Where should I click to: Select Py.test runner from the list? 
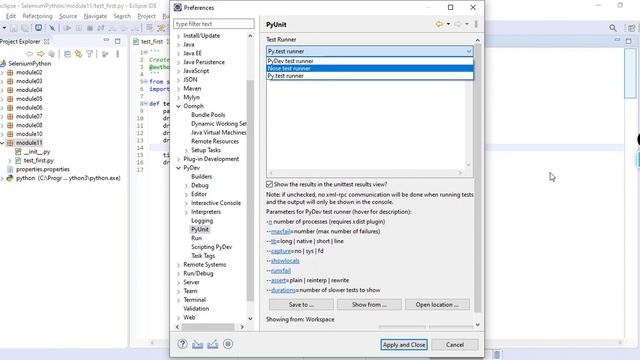[x=370, y=76]
